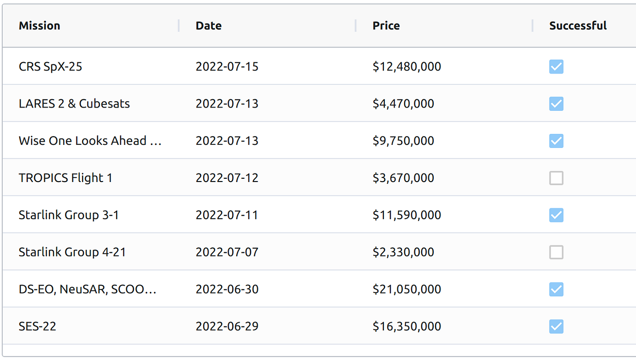Sort table by Mission column header
Image resolution: width=636 pixels, height=364 pixels.
40,26
